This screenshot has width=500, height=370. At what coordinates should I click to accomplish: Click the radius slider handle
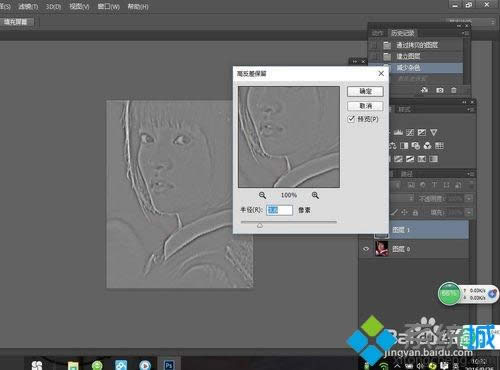tap(260, 226)
